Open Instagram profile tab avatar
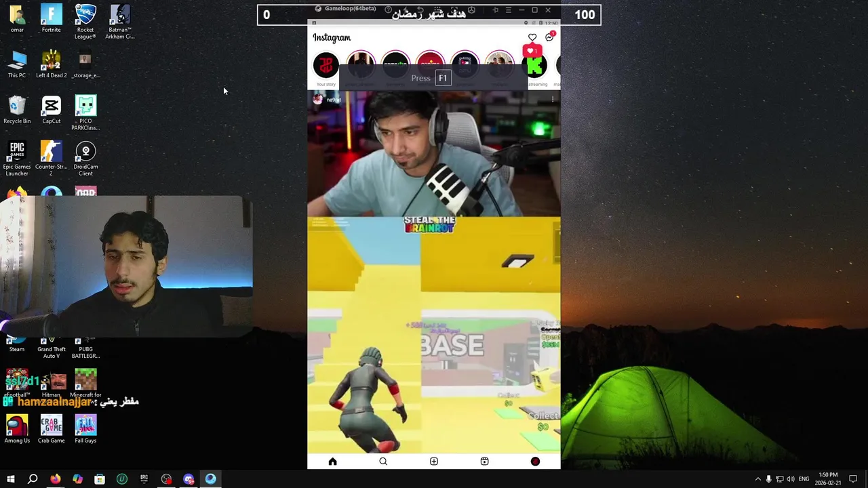Screen dimensions: 868x488 click(535, 462)
